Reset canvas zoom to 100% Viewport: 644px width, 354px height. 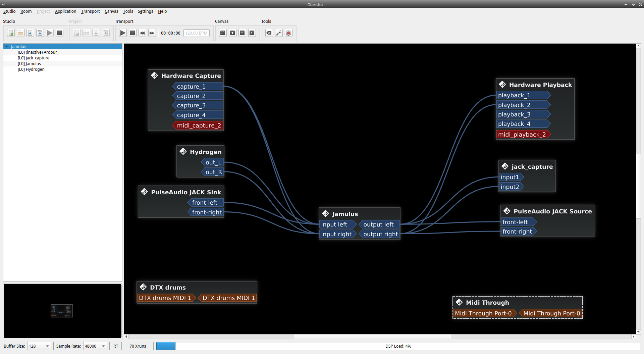tap(252, 33)
